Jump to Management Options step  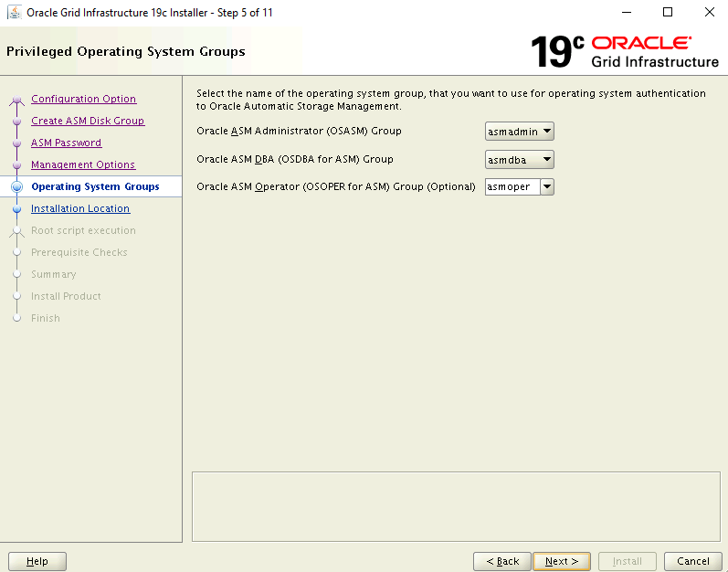click(x=83, y=164)
